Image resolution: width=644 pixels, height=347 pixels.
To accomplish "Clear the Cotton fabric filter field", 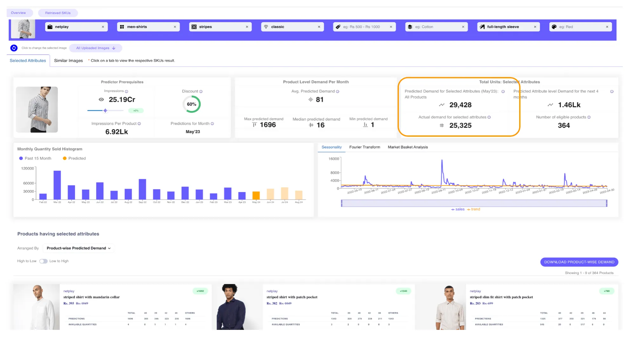I will pyautogui.click(x=463, y=27).
